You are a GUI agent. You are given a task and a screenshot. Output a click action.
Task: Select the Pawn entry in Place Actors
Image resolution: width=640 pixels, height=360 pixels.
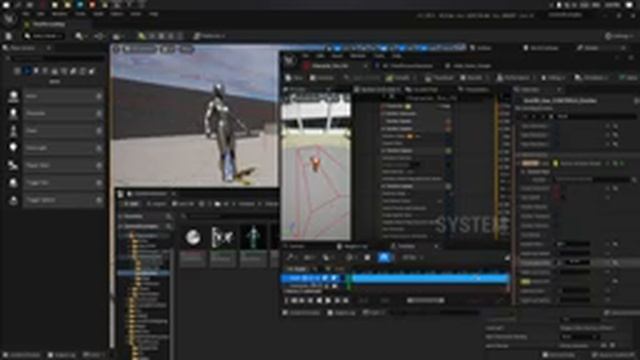[x=55, y=131]
